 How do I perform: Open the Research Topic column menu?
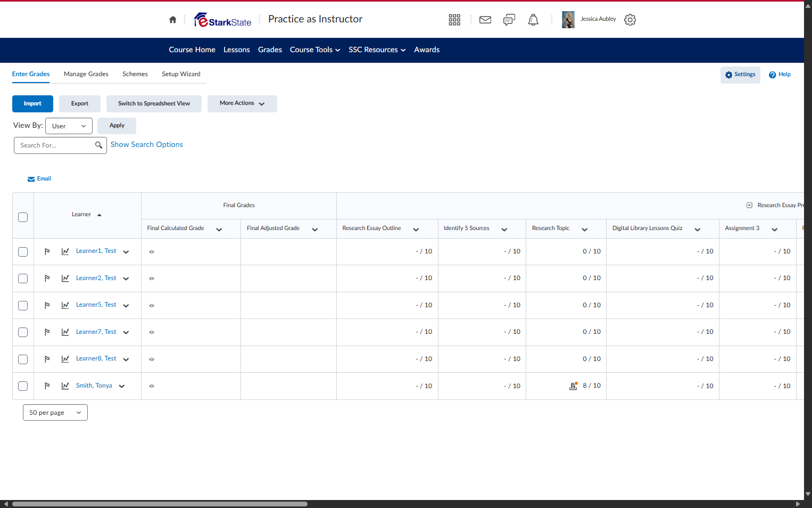[585, 230]
